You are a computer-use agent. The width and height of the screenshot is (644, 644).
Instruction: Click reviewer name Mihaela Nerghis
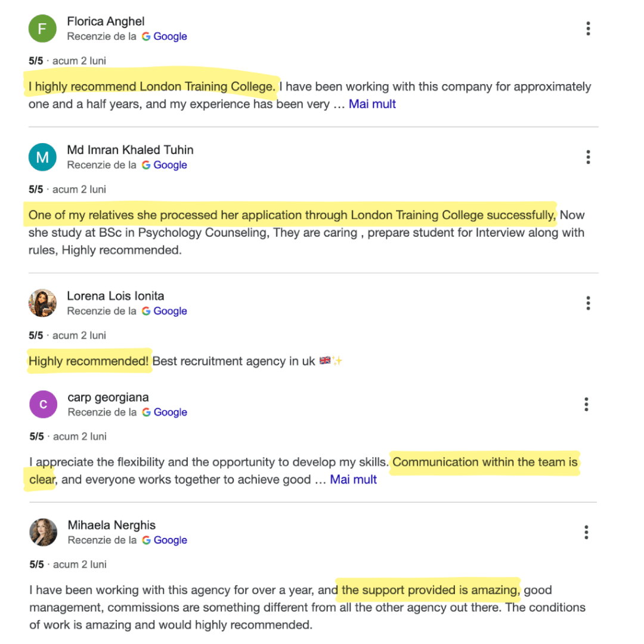coord(112,525)
